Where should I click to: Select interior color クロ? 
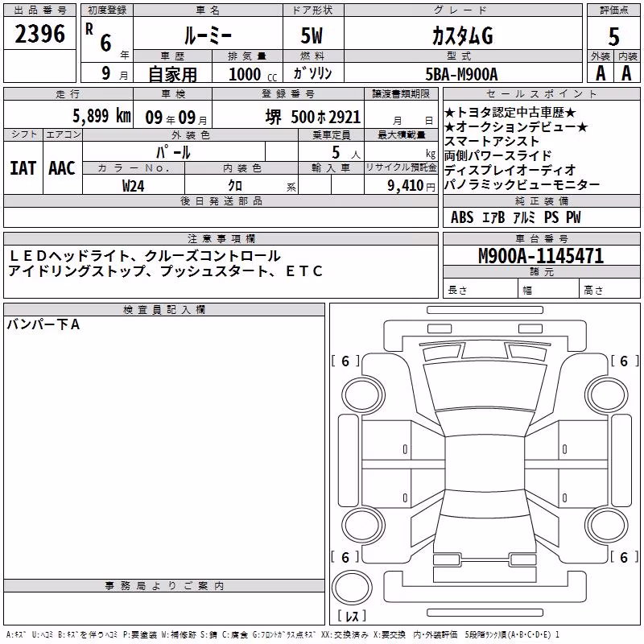pos(235,186)
